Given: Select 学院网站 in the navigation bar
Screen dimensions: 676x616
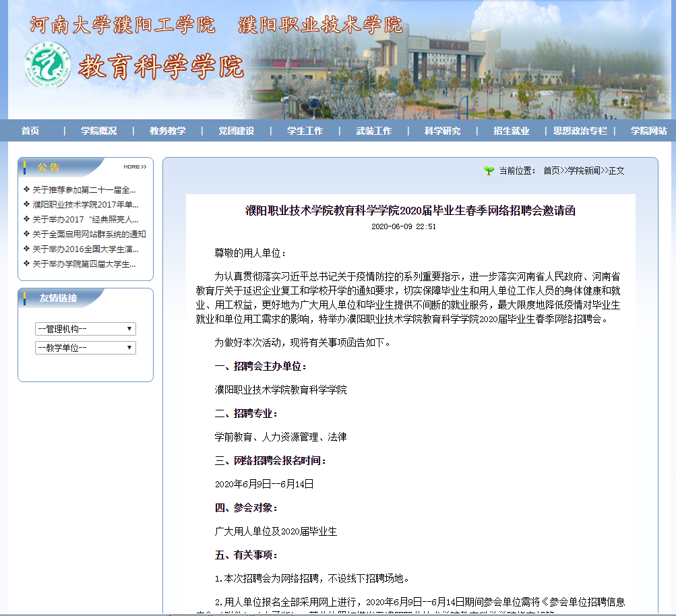Looking at the screenshot, I should 649,131.
